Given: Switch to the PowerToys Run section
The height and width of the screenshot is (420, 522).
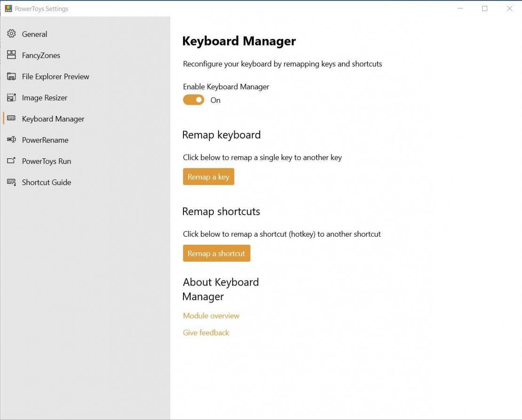Looking at the screenshot, I should tap(47, 161).
